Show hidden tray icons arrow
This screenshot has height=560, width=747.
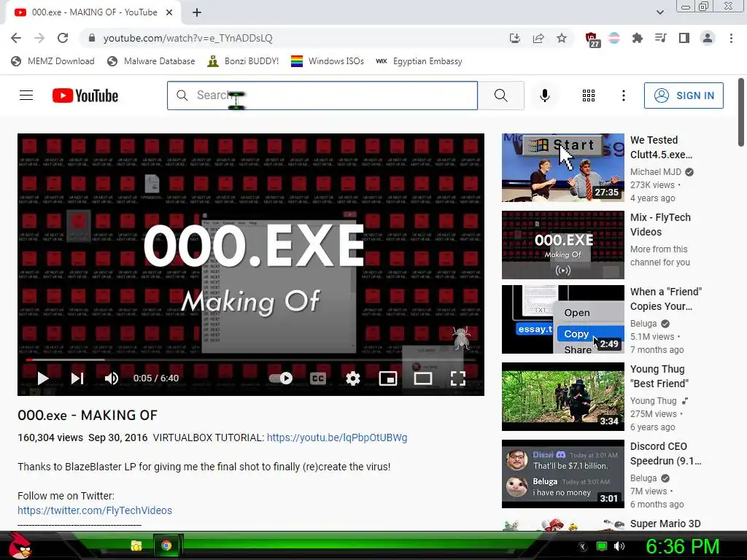coord(583,546)
